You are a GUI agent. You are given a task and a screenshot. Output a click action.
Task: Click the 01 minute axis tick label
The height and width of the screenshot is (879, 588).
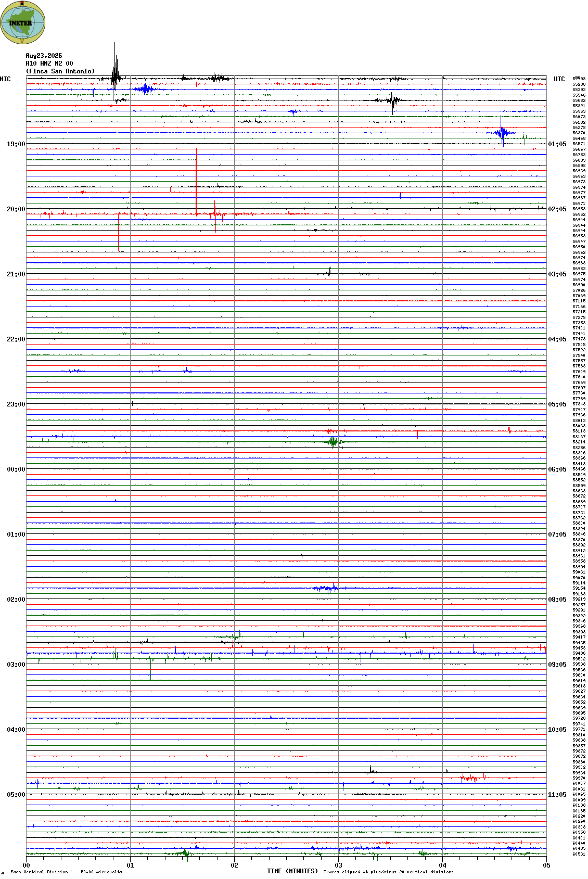click(x=130, y=865)
